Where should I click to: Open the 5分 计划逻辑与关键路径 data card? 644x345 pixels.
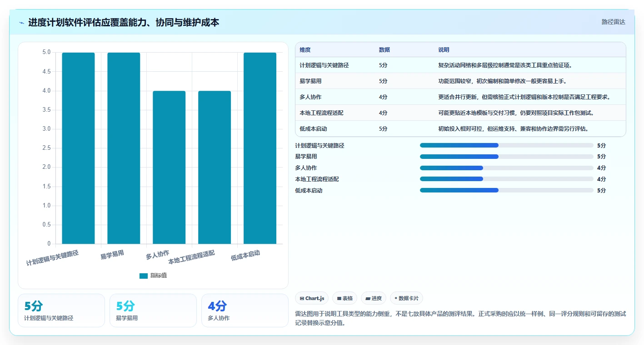point(61,310)
